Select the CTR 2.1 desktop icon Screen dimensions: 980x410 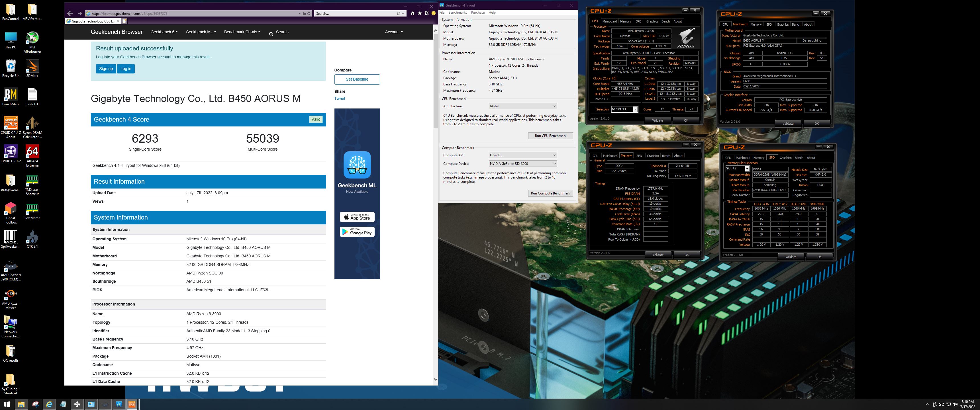pyautogui.click(x=32, y=239)
